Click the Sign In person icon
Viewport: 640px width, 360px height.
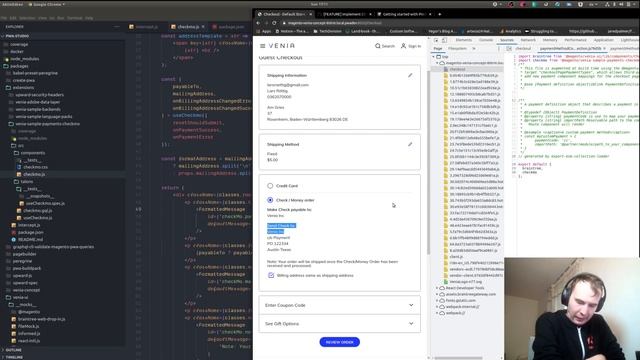coord(403,46)
